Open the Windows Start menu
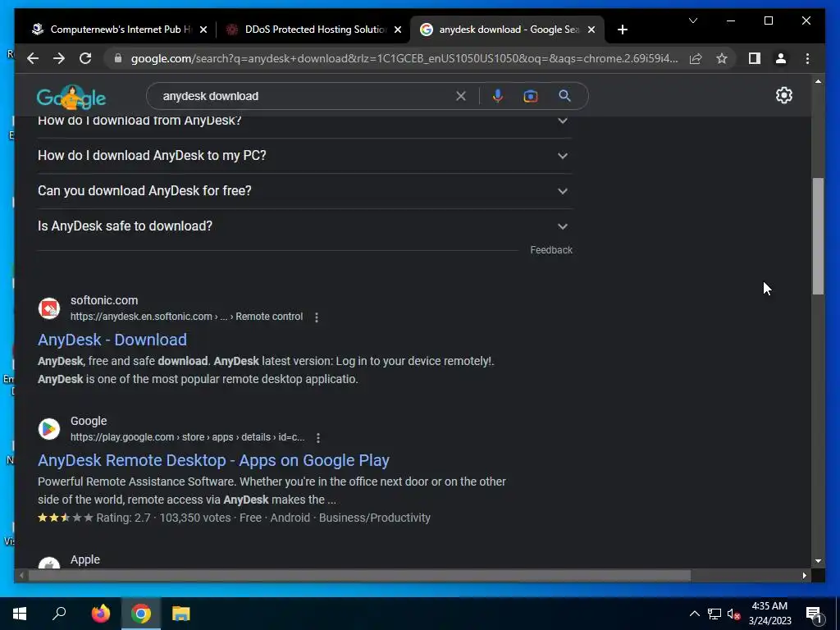 [x=20, y=614]
